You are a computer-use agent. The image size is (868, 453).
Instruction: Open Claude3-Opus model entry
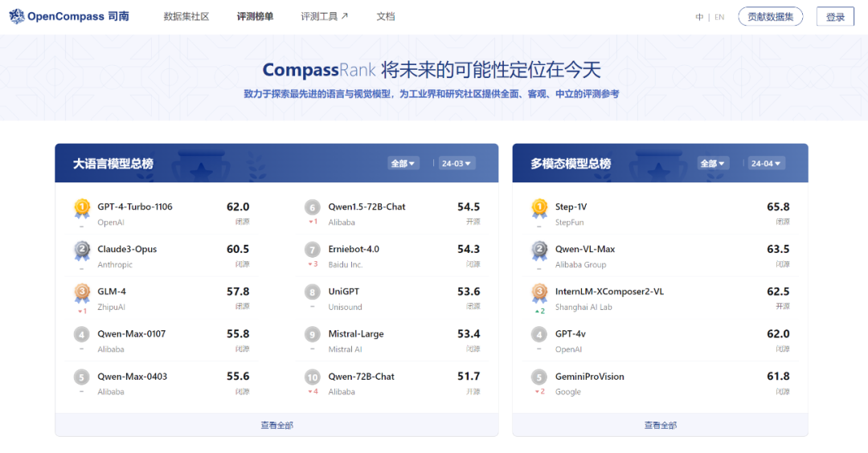pyautogui.click(x=127, y=250)
